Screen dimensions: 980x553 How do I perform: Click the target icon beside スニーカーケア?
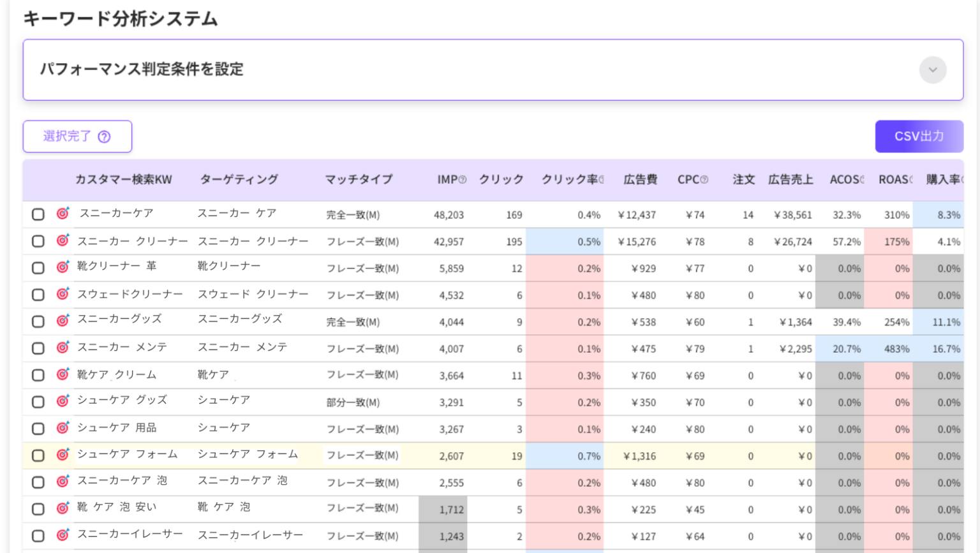coord(63,214)
